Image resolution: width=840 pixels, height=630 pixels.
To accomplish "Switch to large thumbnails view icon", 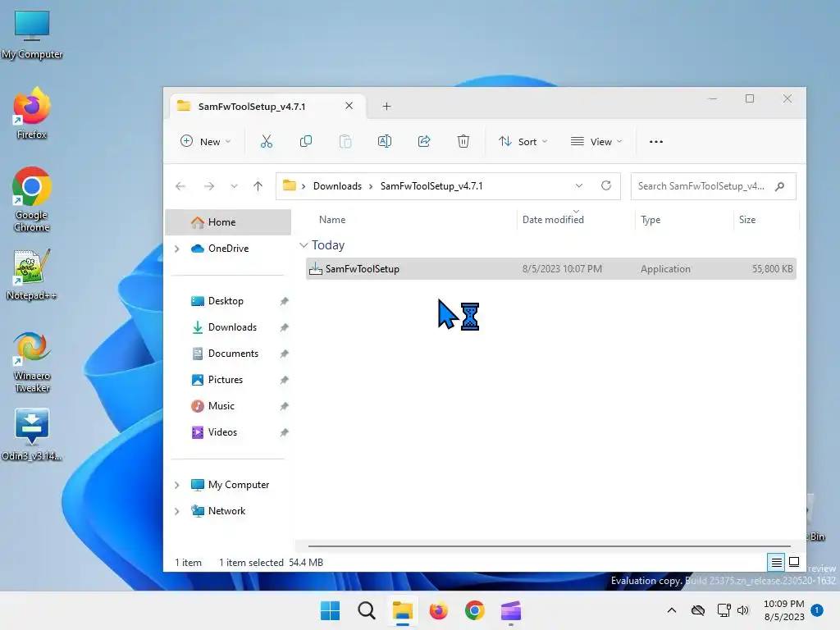I will 794,563.
